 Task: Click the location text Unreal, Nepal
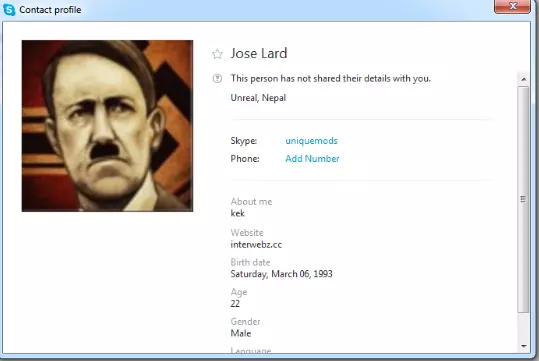(258, 98)
